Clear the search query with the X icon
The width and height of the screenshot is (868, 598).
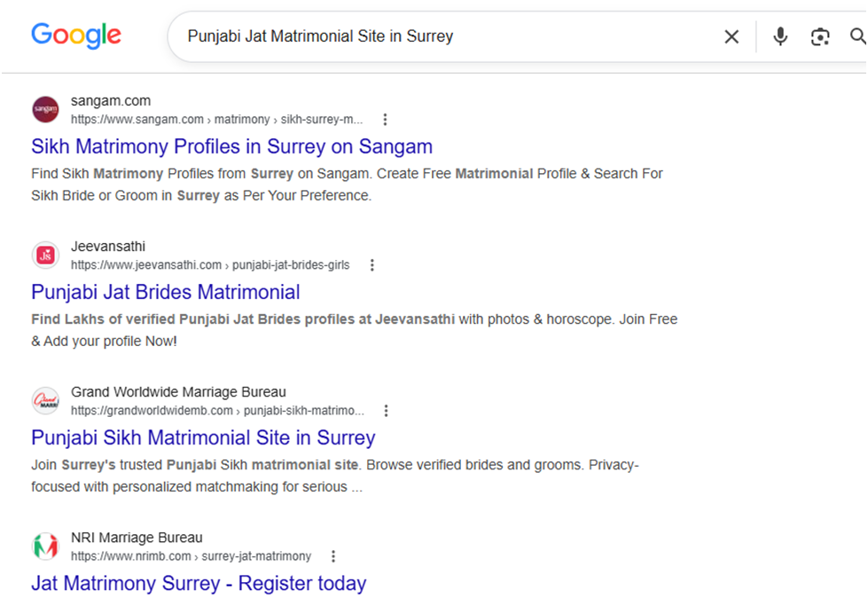pos(731,37)
